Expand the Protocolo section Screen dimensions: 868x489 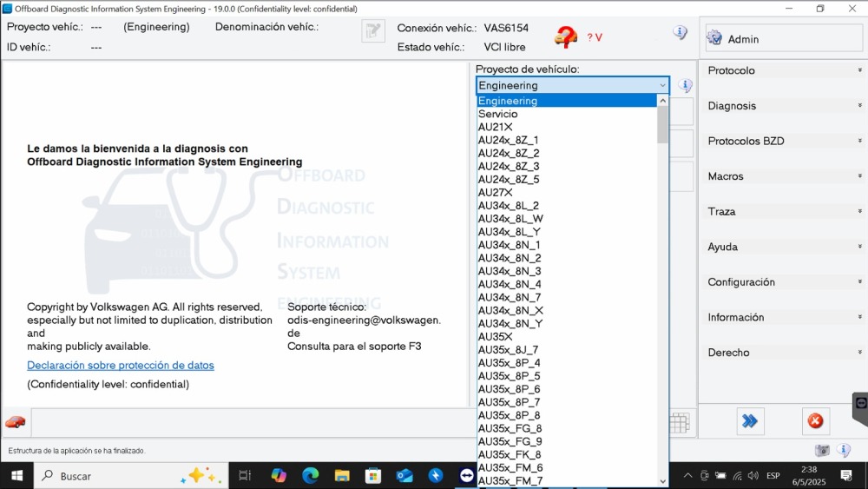tap(783, 70)
